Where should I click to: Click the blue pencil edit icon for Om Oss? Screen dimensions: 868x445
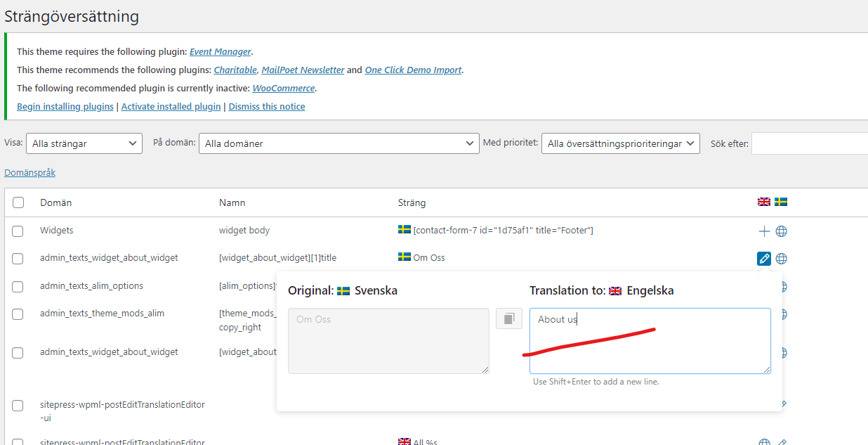coord(764,259)
